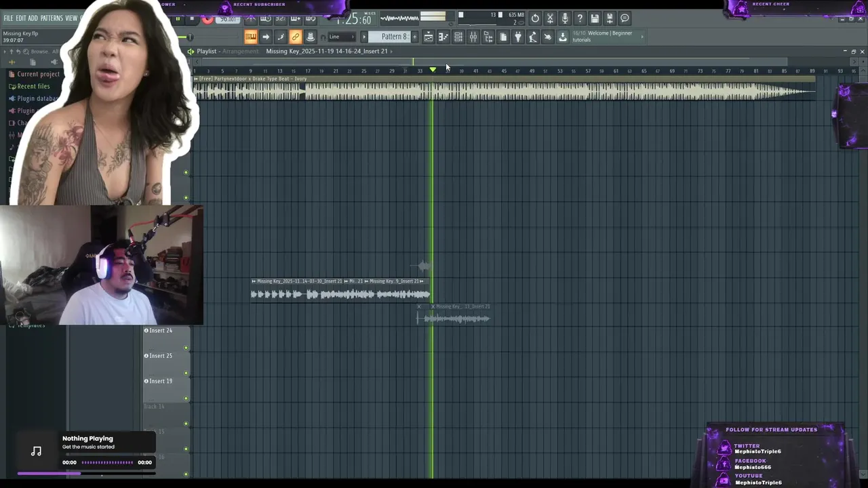Open help with question mark icon
Viewport: 868px width, 488px height.
pyautogui.click(x=580, y=18)
